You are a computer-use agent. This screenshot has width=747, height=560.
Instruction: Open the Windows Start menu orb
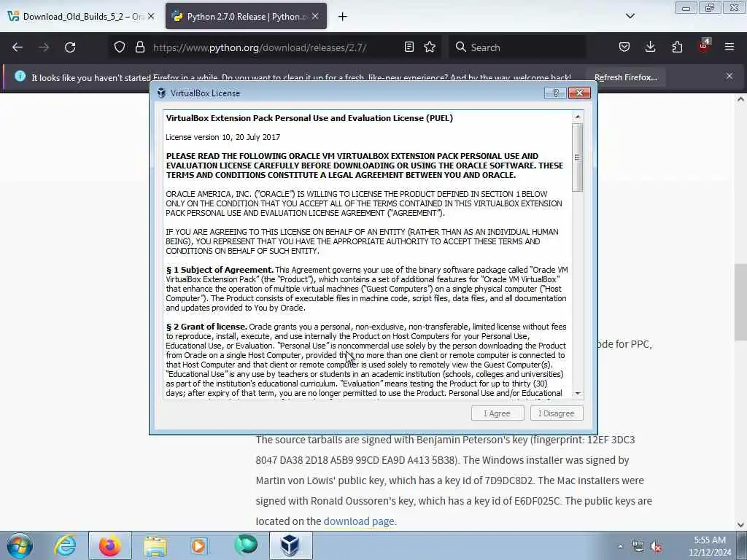pyautogui.click(x=20, y=545)
